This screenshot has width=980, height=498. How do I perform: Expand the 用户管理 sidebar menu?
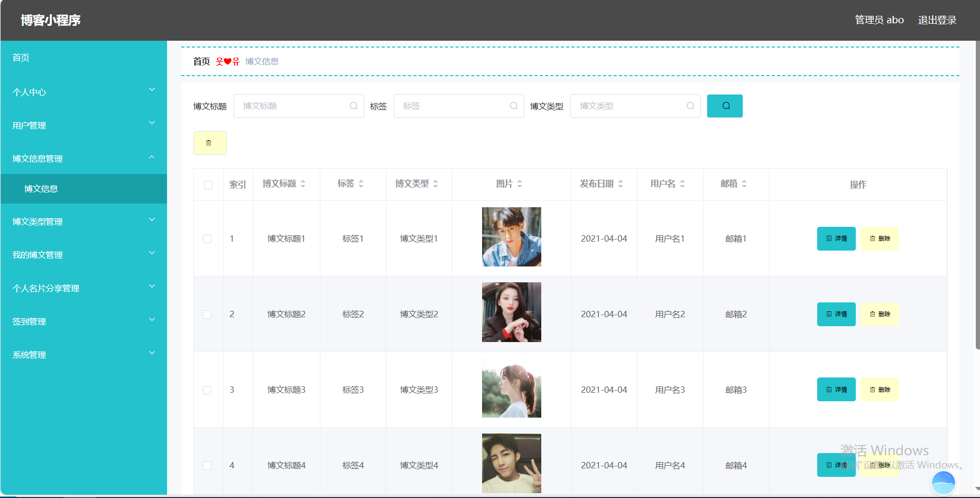click(x=84, y=125)
